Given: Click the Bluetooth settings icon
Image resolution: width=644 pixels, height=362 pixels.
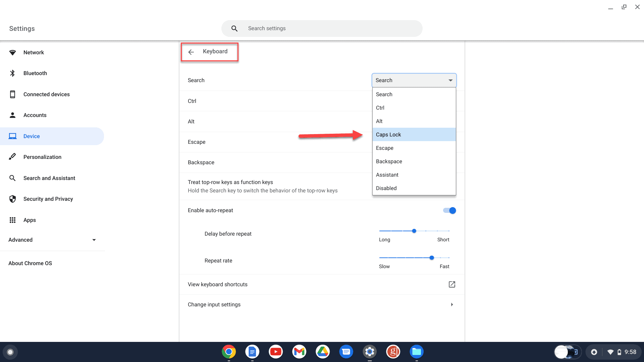Looking at the screenshot, I should pyautogui.click(x=12, y=73).
